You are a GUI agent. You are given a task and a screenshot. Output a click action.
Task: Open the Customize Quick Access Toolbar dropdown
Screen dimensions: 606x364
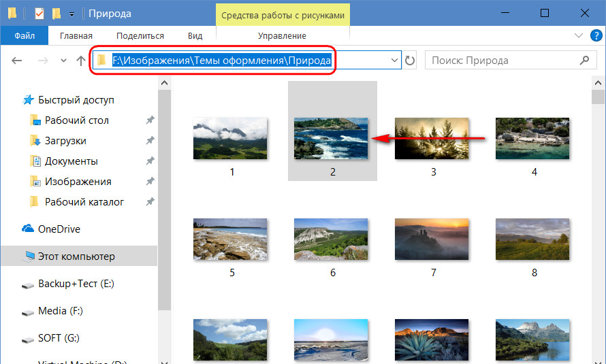(x=72, y=14)
